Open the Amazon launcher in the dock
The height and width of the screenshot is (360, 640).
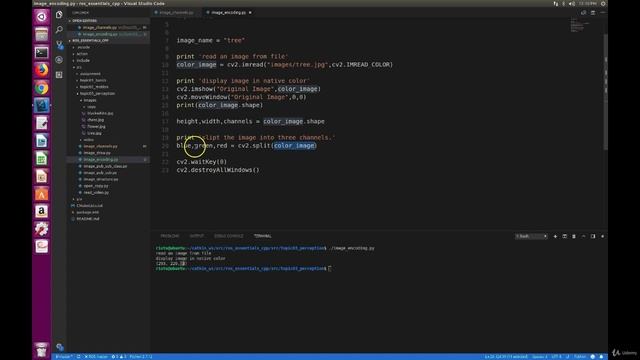point(41,211)
